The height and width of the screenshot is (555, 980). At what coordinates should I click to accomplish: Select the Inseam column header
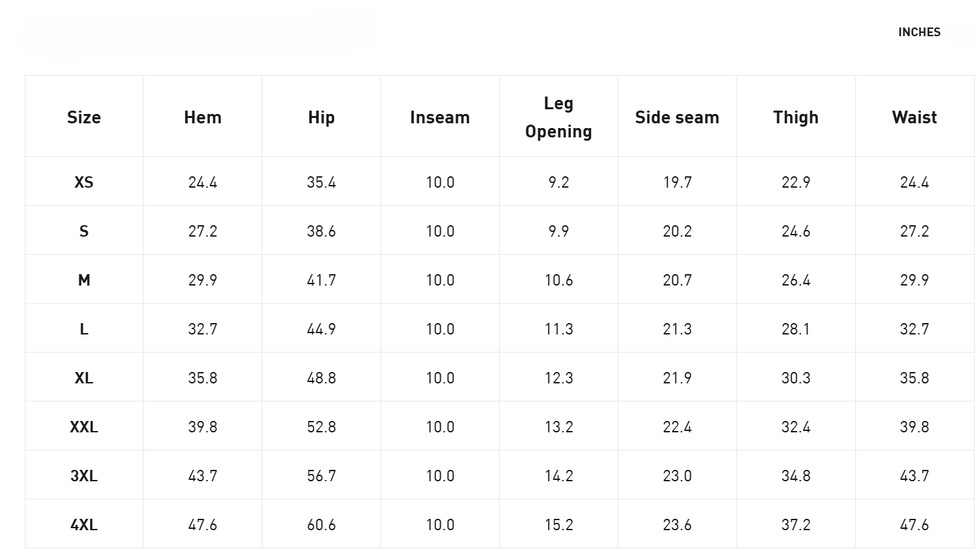point(440,117)
